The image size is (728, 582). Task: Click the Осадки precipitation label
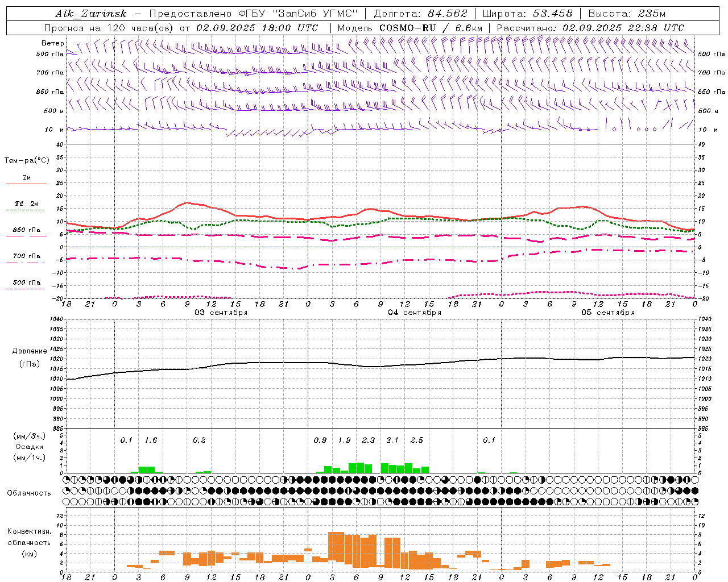[x=29, y=447]
